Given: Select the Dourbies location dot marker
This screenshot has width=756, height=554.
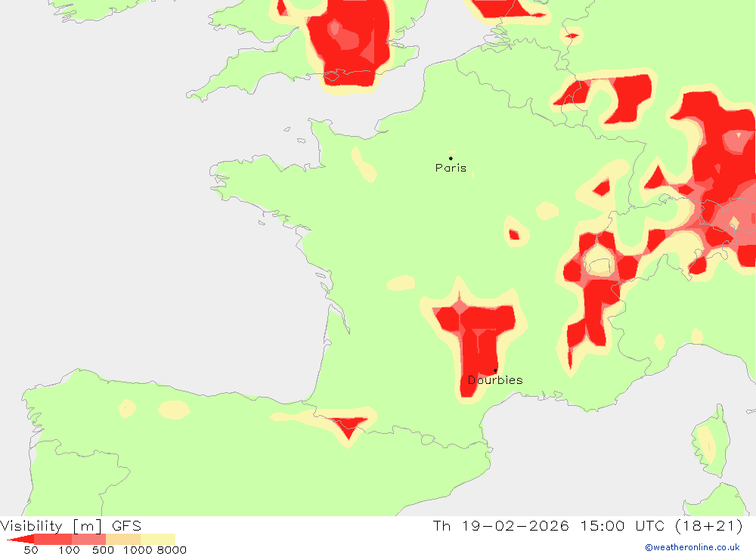Looking at the screenshot, I should tap(495, 371).
